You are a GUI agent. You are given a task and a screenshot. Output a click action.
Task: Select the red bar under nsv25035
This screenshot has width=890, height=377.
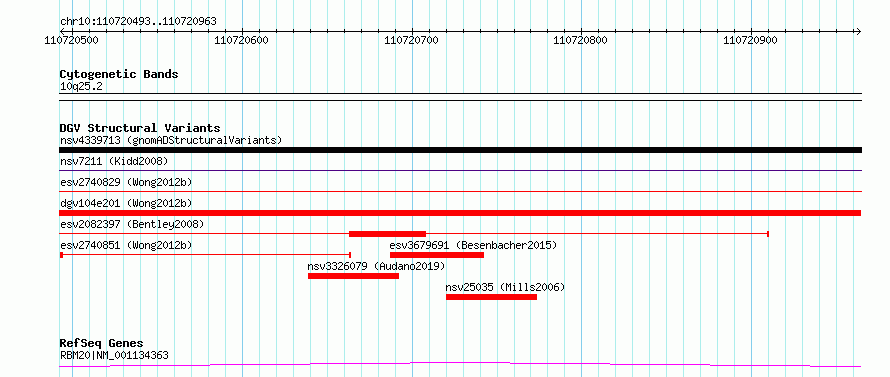492,297
